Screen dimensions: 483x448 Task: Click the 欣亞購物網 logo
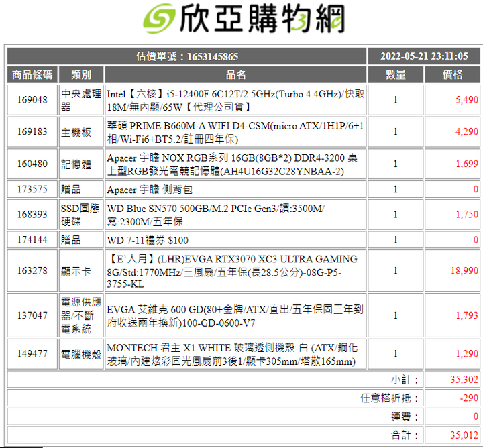click(x=244, y=19)
